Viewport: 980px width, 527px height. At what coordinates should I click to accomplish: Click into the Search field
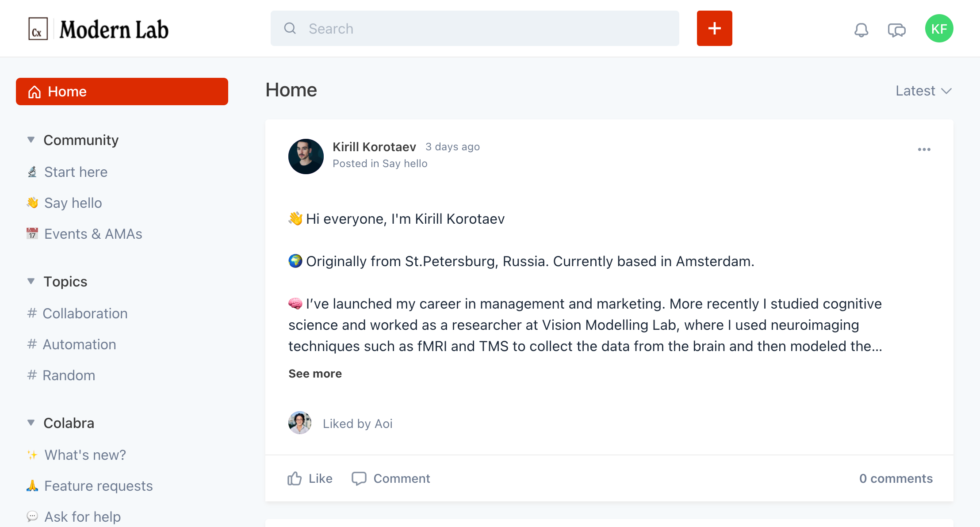coord(475,29)
